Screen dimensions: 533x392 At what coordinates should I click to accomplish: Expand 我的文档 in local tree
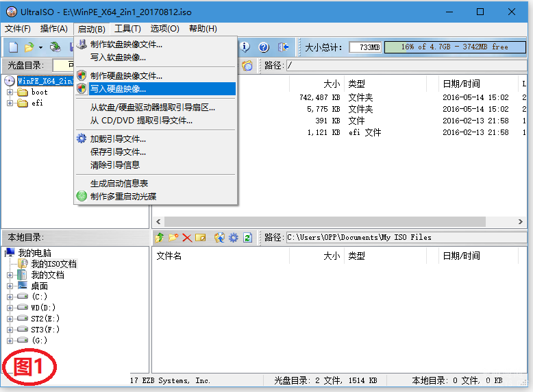[10, 275]
